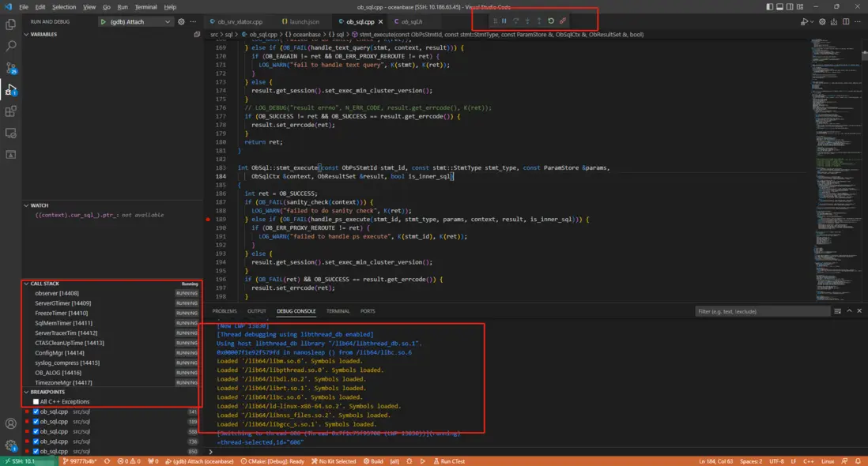Screen dimensions: 868x466
Task: Pause the debugger from the debug toolbar
Action: [x=504, y=21]
